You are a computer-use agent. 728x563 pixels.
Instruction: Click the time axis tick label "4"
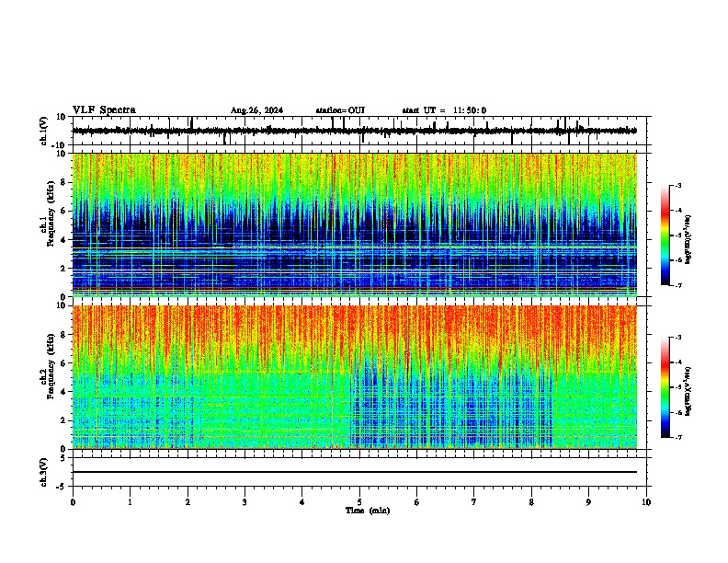click(302, 502)
